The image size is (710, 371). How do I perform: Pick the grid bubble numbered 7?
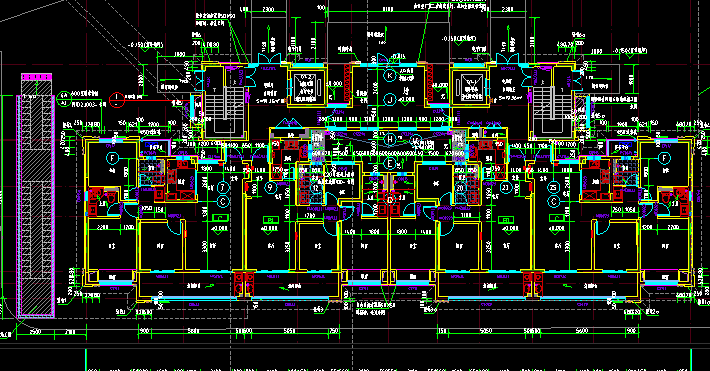click(222, 187)
